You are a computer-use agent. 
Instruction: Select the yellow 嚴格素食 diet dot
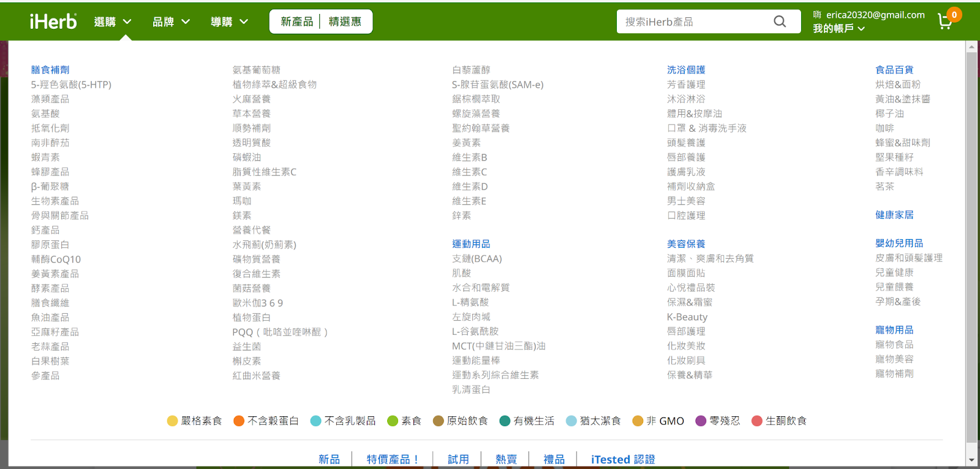(x=172, y=421)
